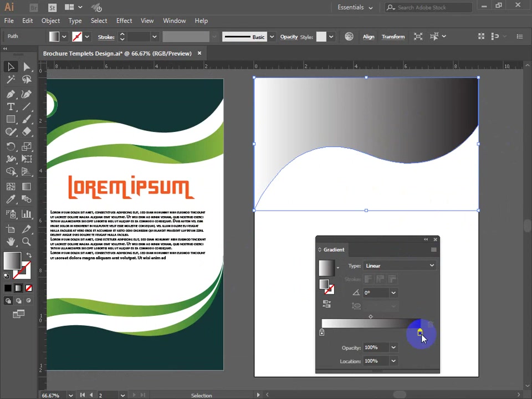Set fill to None in toolbox
The width and height of the screenshot is (532, 399).
click(x=29, y=288)
